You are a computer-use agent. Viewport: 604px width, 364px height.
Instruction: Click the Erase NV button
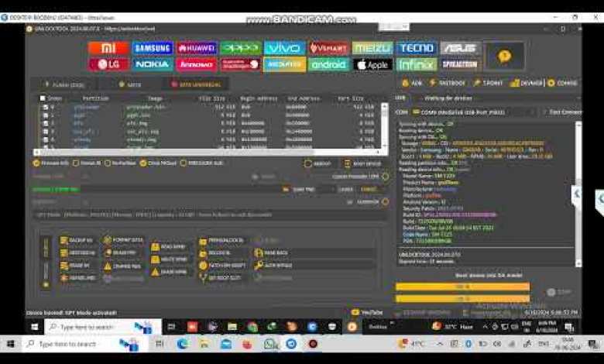click(75, 266)
